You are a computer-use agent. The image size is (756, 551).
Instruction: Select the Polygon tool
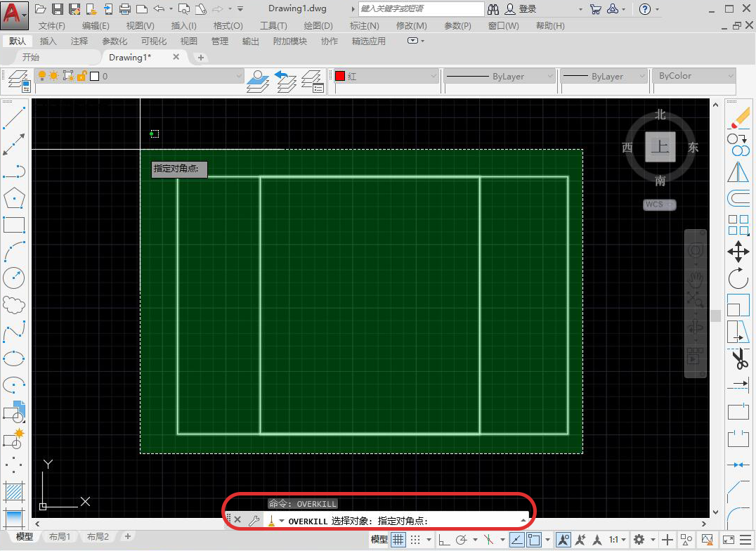coord(14,198)
